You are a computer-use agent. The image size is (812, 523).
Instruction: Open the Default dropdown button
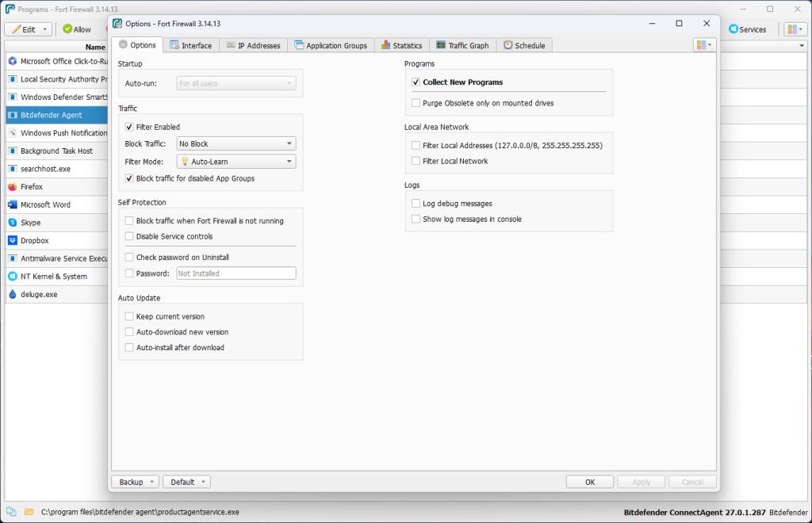(x=187, y=482)
